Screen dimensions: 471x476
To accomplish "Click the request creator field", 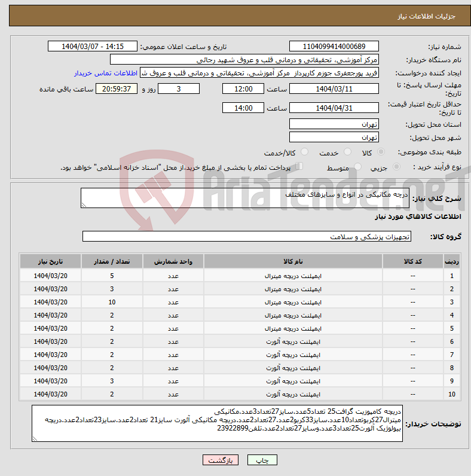I will [259, 73].
